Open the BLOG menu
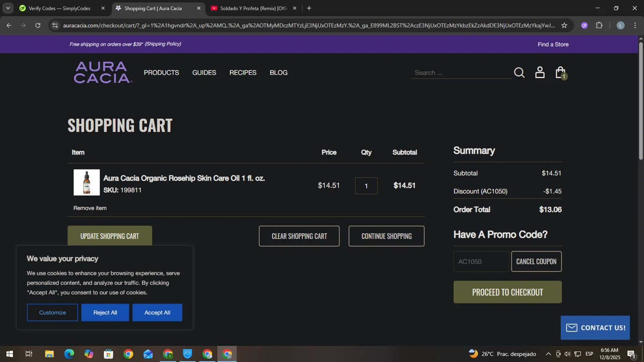The height and width of the screenshot is (362, 644). pos(279,72)
